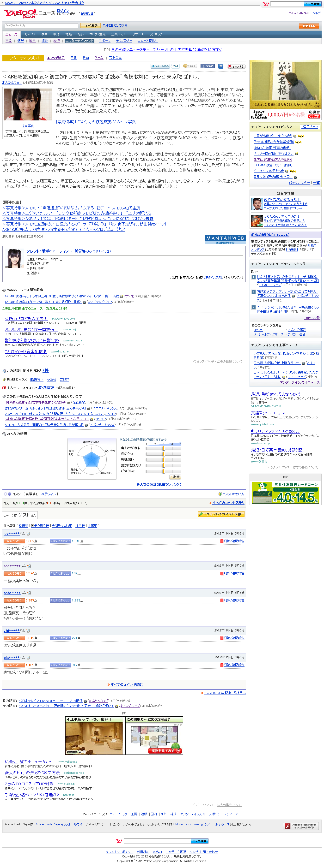Click the Hatena B! bookmark icon
This screenshot has height=868, width=324.
[x=220, y=66]
